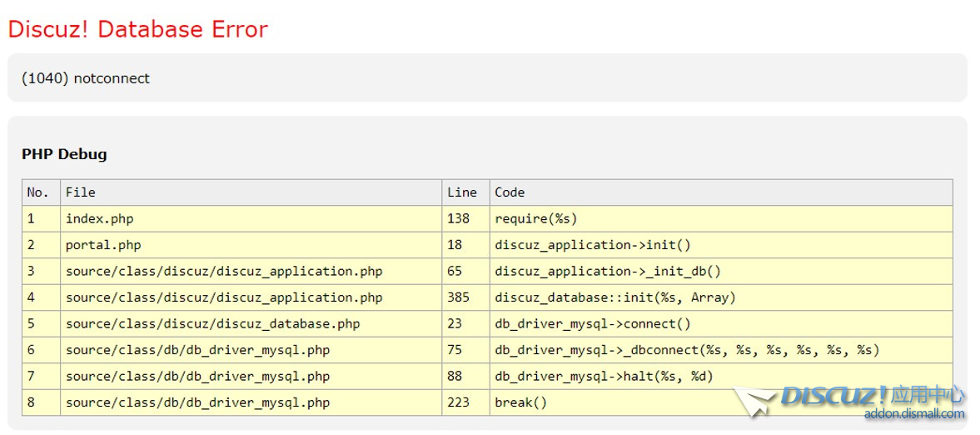Click the PHP Debug section title
Image resolution: width=980 pixels, height=435 pixels.
tap(64, 154)
